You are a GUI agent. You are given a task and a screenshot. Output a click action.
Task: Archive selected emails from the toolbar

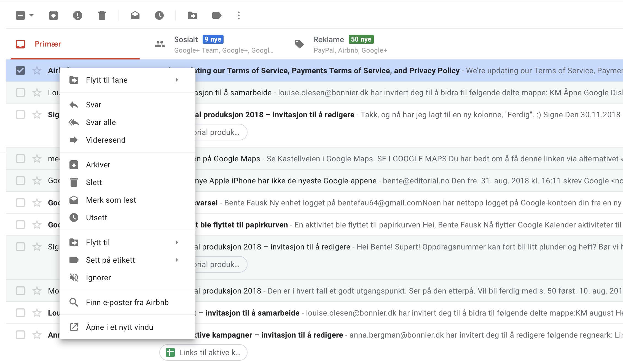pyautogui.click(x=53, y=15)
